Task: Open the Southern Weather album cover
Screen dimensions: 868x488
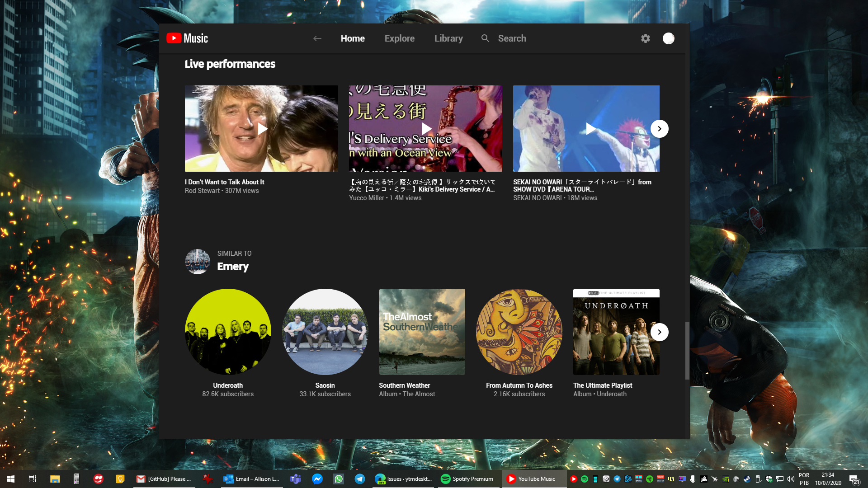Action: pyautogui.click(x=422, y=332)
